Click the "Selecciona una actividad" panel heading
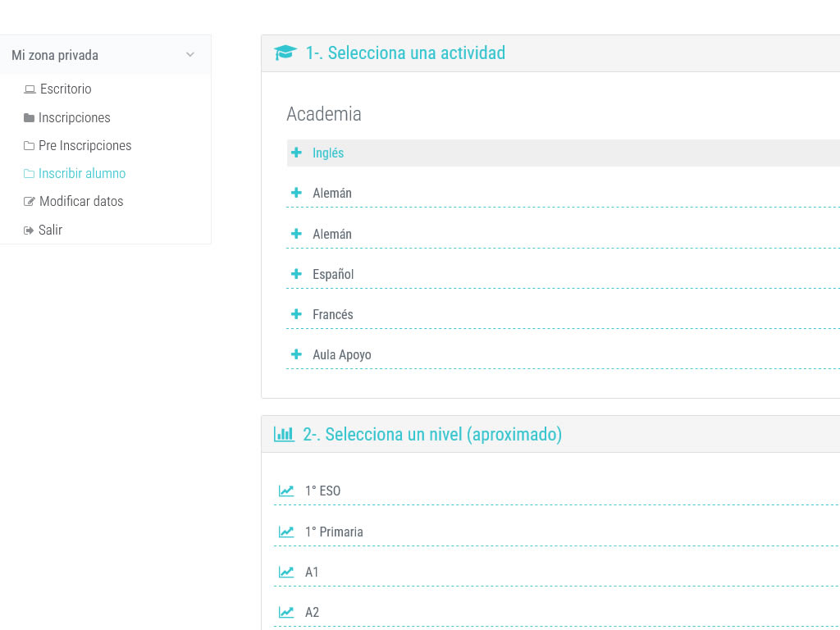Screen dimensions: 840x630 tap(405, 53)
